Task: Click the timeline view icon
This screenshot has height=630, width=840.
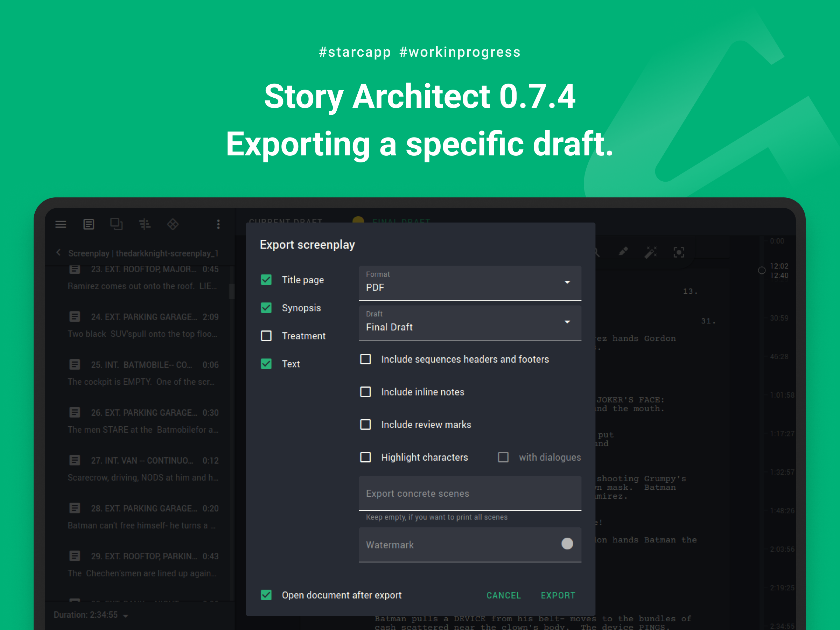Action: [x=145, y=224]
